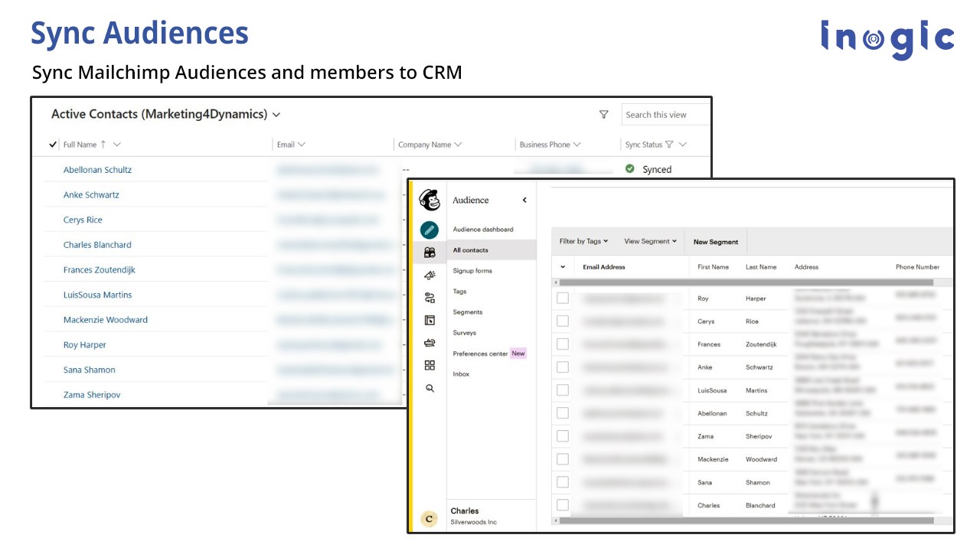Tick the checkbox for Sana Shamon Mailchimp row
Image resolution: width=980 pixels, height=551 pixels.
pyautogui.click(x=563, y=482)
